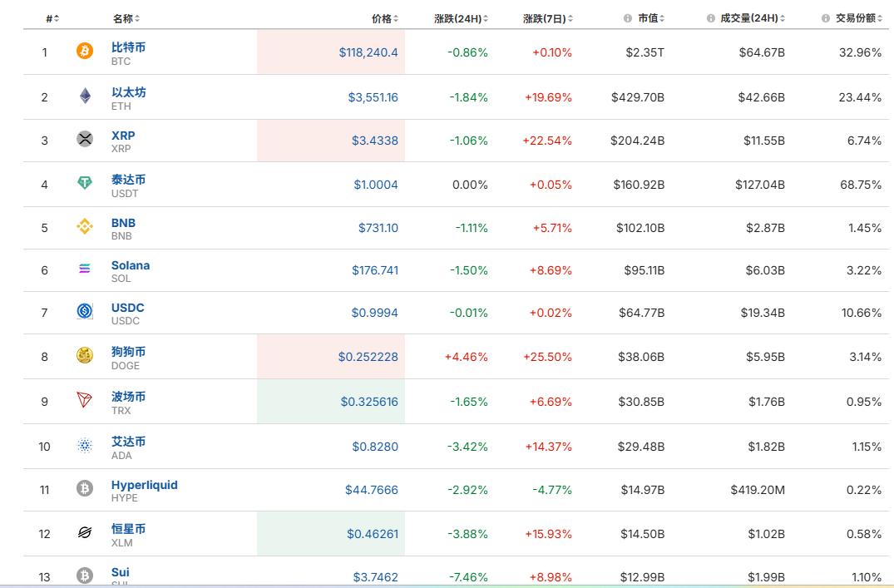
Task: Open the Solana coin link
Action: pyautogui.click(x=131, y=265)
